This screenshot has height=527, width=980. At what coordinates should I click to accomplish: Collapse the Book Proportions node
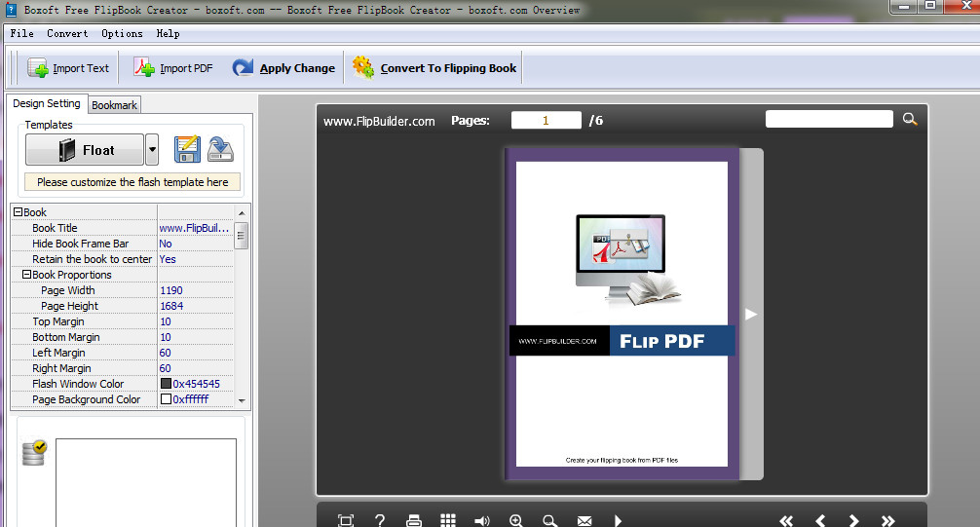click(x=27, y=275)
